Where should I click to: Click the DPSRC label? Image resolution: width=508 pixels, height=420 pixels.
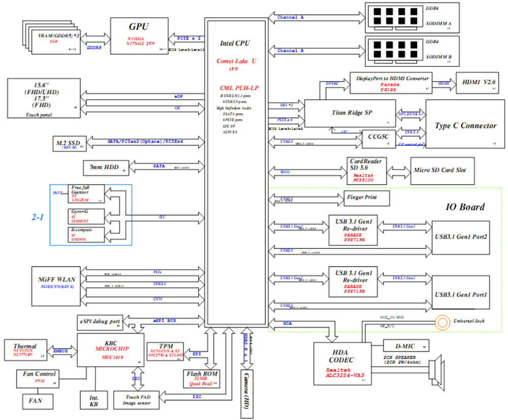332,83
